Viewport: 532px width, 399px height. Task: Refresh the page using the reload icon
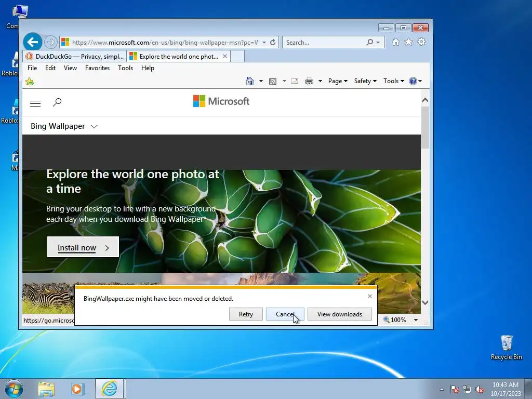click(x=273, y=43)
